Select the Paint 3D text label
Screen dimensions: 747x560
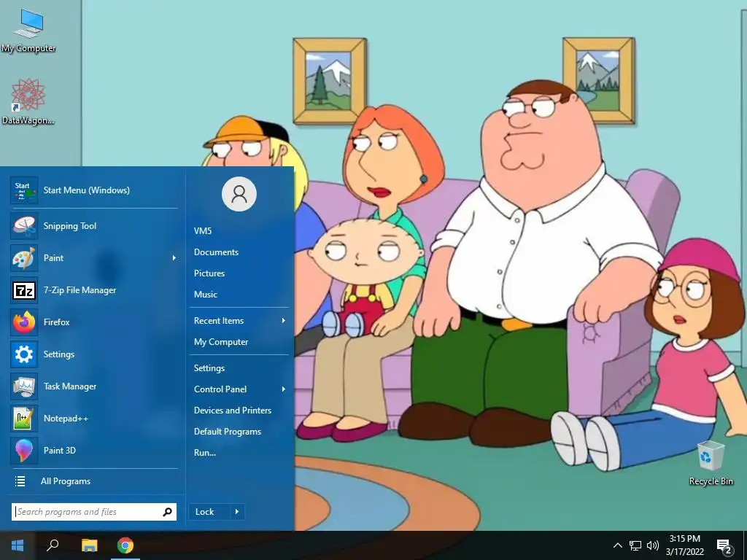(60, 451)
